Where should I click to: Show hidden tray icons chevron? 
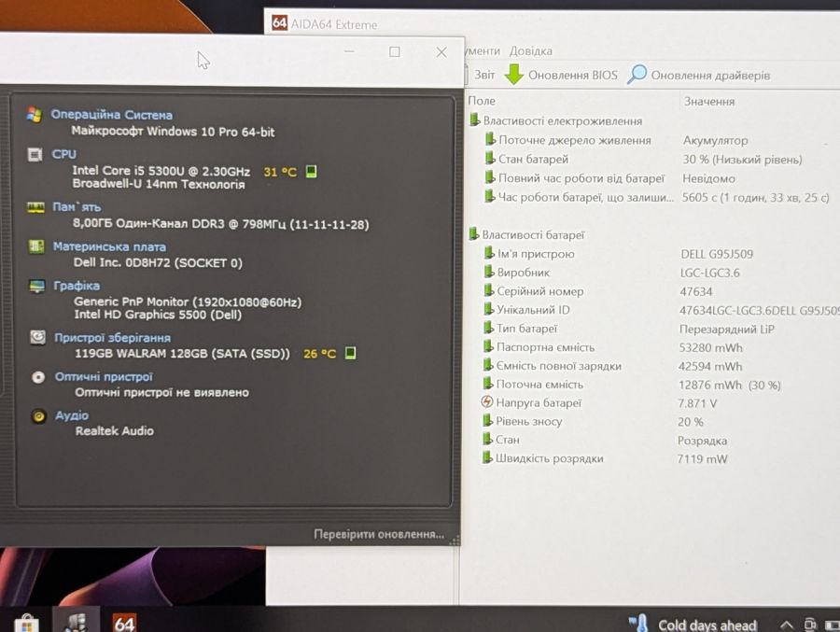[786, 625]
